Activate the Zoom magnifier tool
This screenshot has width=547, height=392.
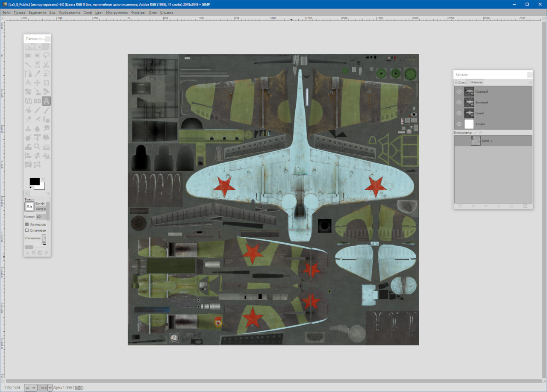(x=37, y=147)
